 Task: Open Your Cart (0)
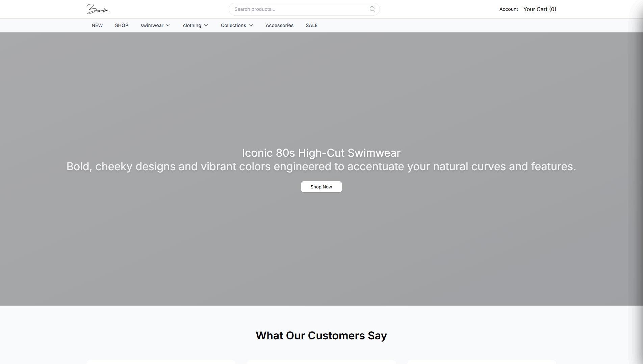(540, 9)
